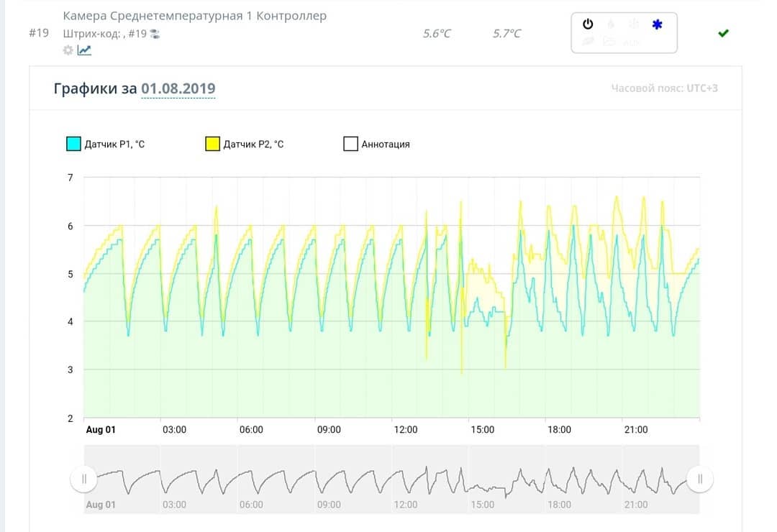This screenshot has height=532, width=777.
Task: Click the right range slider handle
Action: pyautogui.click(x=700, y=479)
